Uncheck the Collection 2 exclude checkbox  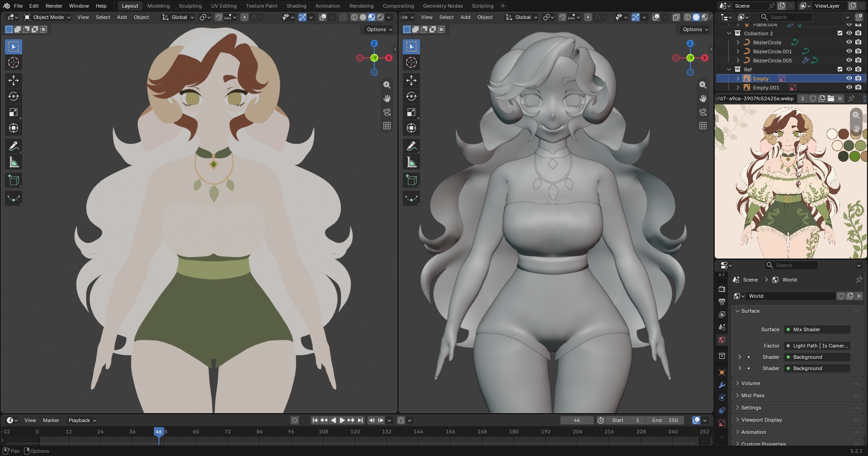tap(840, 33)
